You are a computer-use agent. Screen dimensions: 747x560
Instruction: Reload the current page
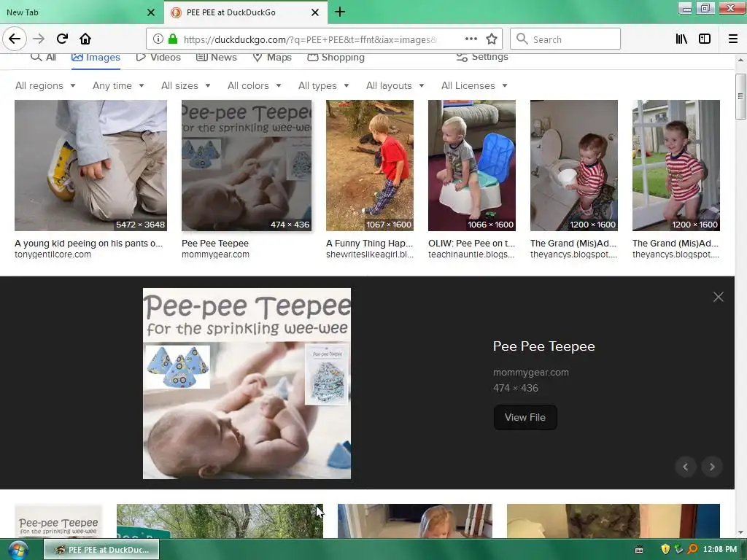tap(62, 39)
